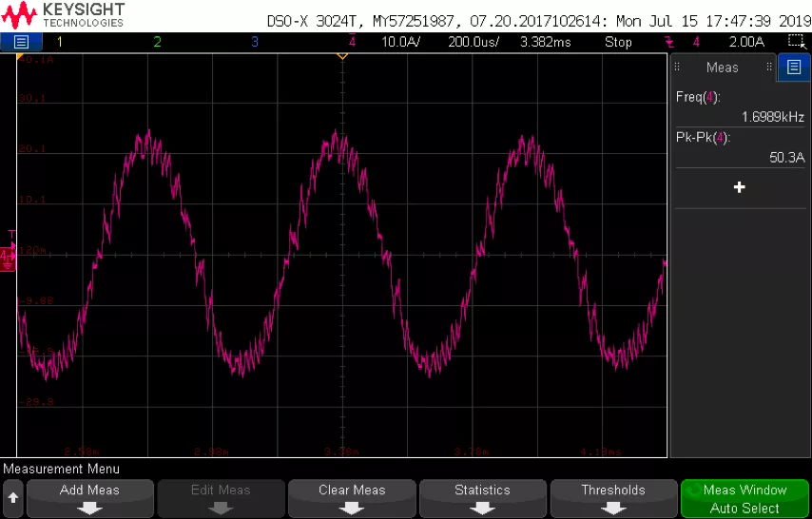Image resolution: width=812 pixels, height=519 pixels.
Task: Open trigger level 2.00A value
Action: tap(746, 42)
